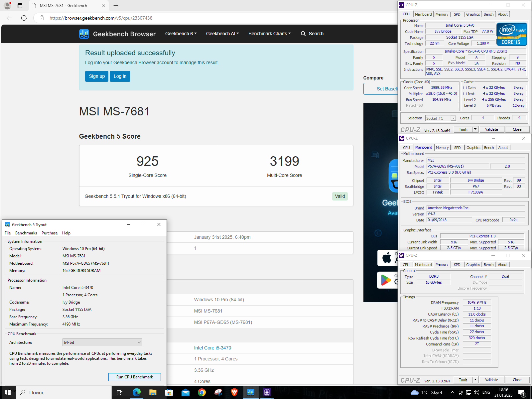
Task: Click the Geekbench Browser logo icon
Action: (84, 34)
